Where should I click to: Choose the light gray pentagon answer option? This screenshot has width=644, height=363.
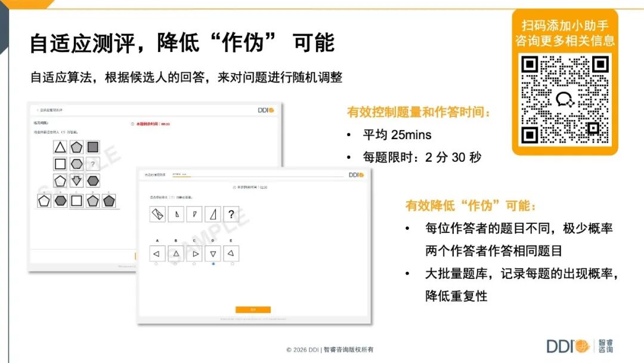(93, 201)
